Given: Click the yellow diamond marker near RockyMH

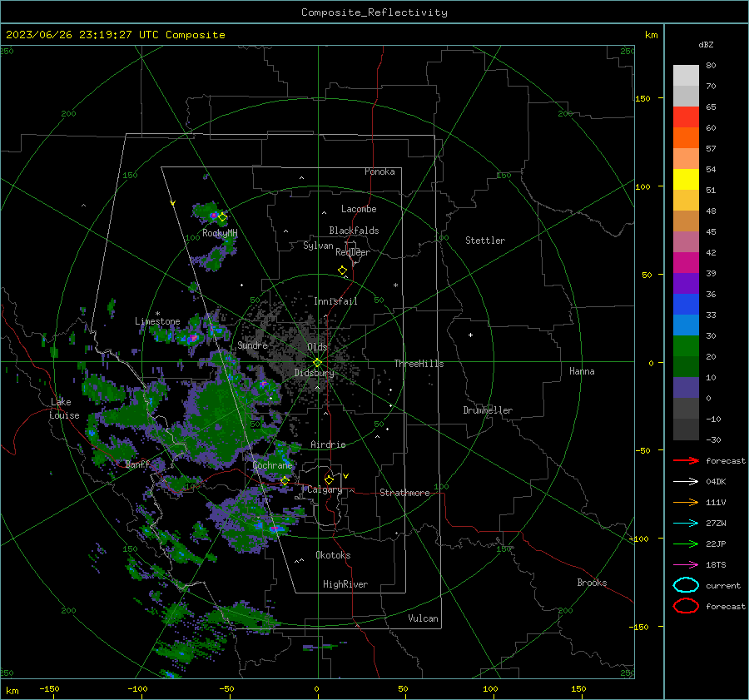Looking at the screenshot, I should (x=222, y=217).
